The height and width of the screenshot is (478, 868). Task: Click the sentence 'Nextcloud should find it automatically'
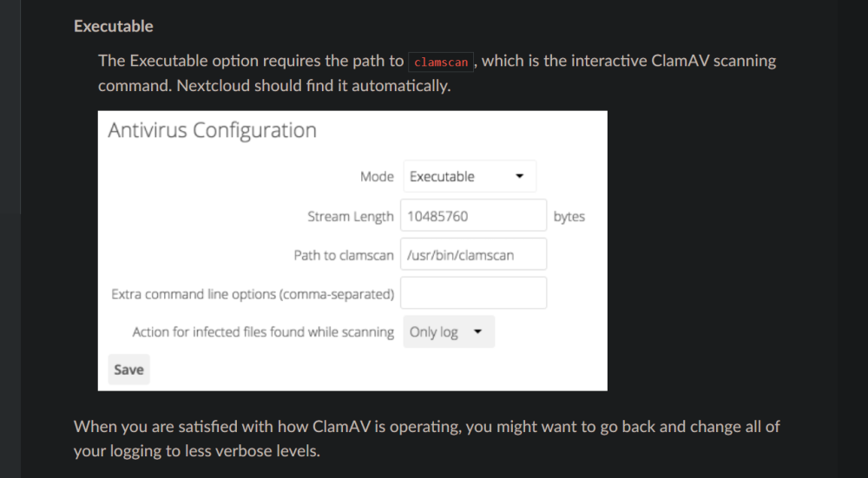click(314, 86)
